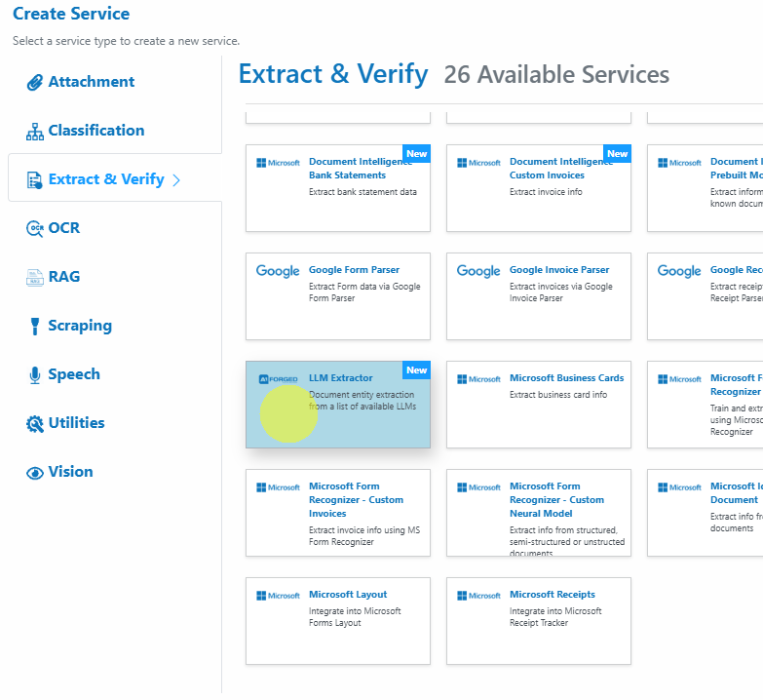Click 'Integrate into Microsoft Forms Layout' text

click(x=355, y=617)
